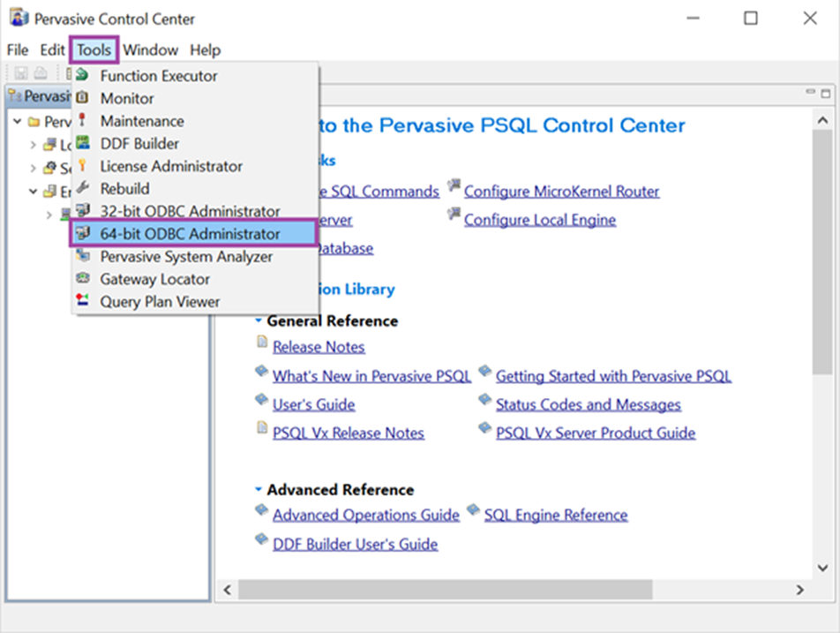The height and width of the screenshot is (633, 840).
Task: Click the Configure Local Engine icon
Action: tap(454, 215)
